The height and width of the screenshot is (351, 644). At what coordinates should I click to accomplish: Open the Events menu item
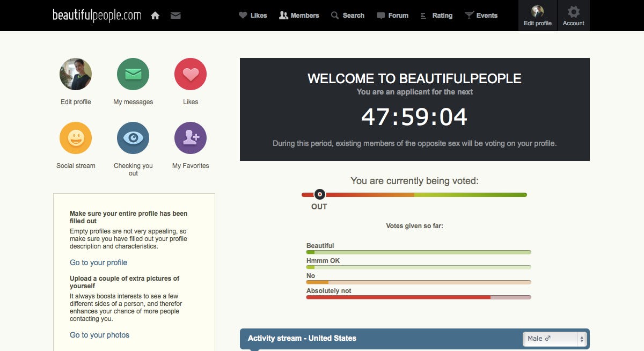(x=481, y=16)
